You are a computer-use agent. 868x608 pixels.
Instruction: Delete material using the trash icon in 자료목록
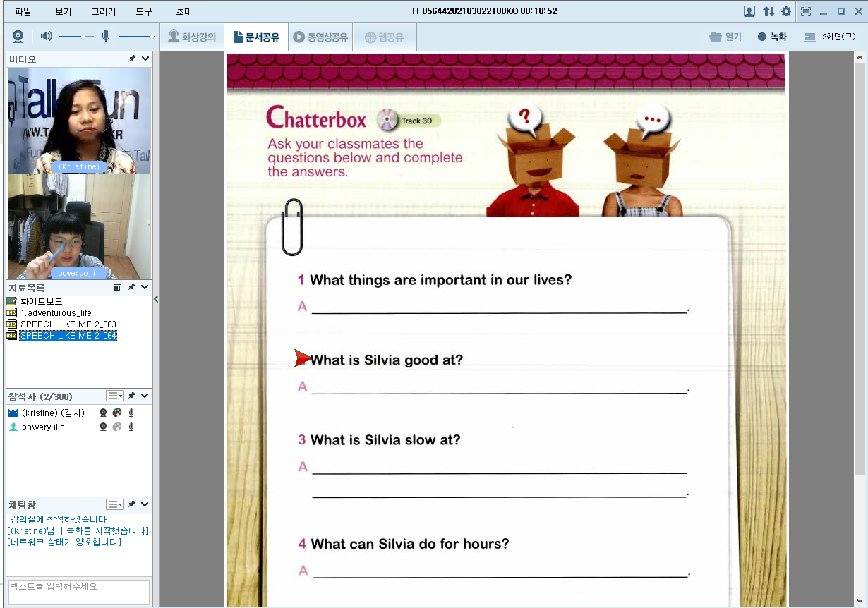pyautogui.click(x=117, y=288)
